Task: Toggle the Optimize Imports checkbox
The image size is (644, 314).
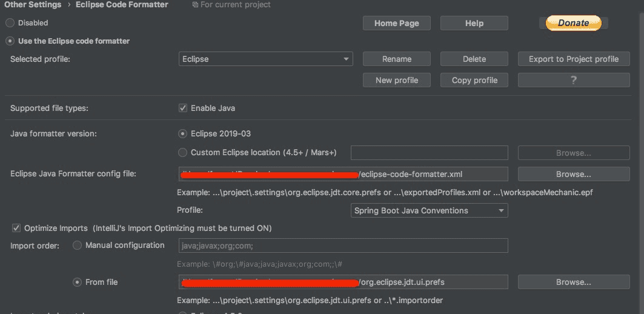Action: pos(16,228)
